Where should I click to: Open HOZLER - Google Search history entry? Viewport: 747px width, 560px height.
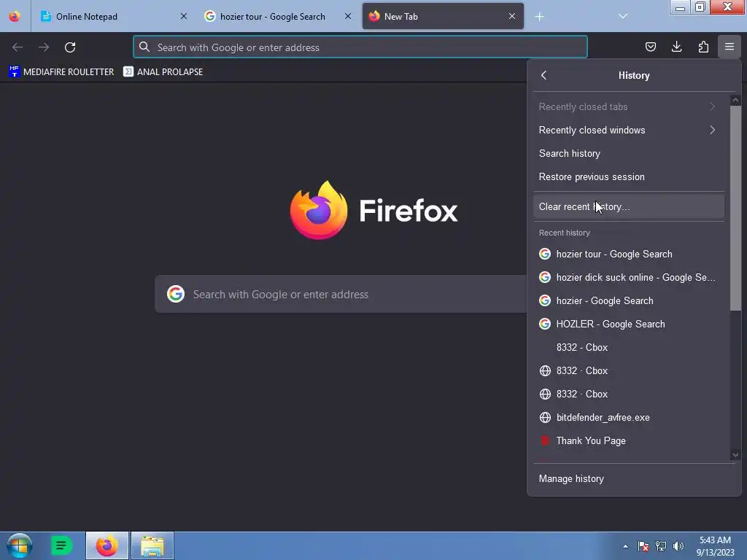pyautogui.click(x=629, y=324)
